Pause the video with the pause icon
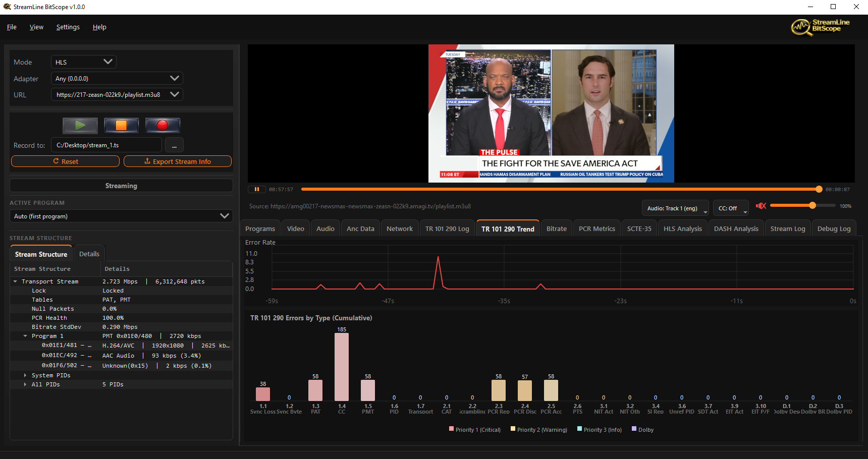The image size is (868, 459). pyautogui.click(x=256, y=190)
